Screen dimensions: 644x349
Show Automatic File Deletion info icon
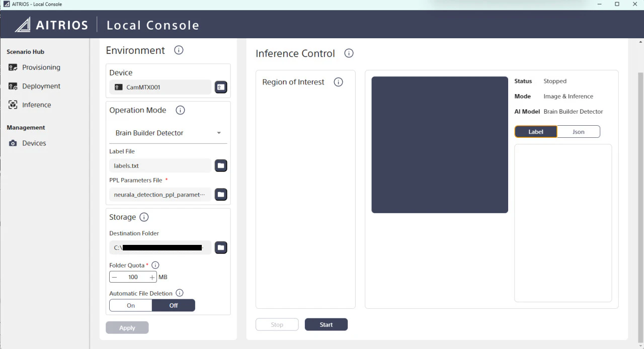tap(180, 293)
